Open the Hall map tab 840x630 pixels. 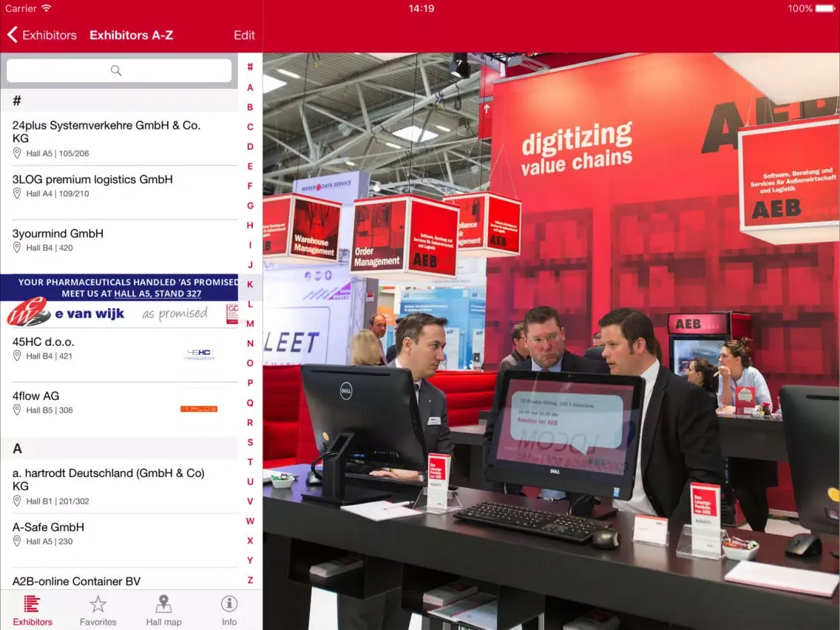point(163,610)
